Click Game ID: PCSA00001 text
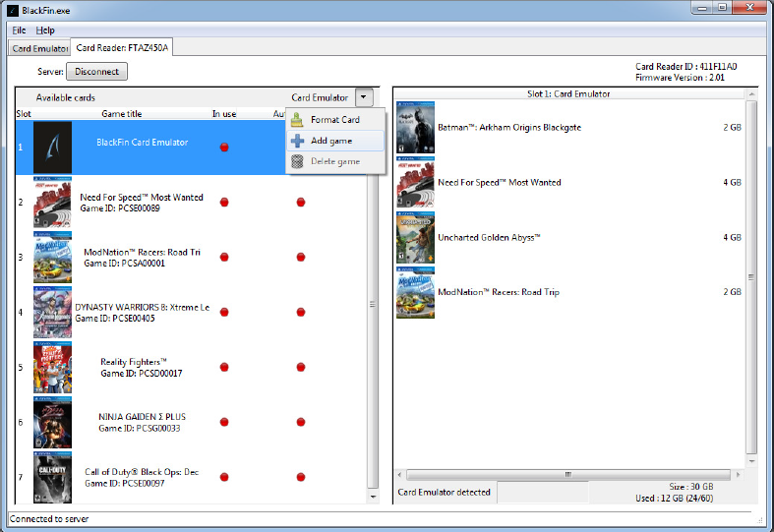 [124, 264]
